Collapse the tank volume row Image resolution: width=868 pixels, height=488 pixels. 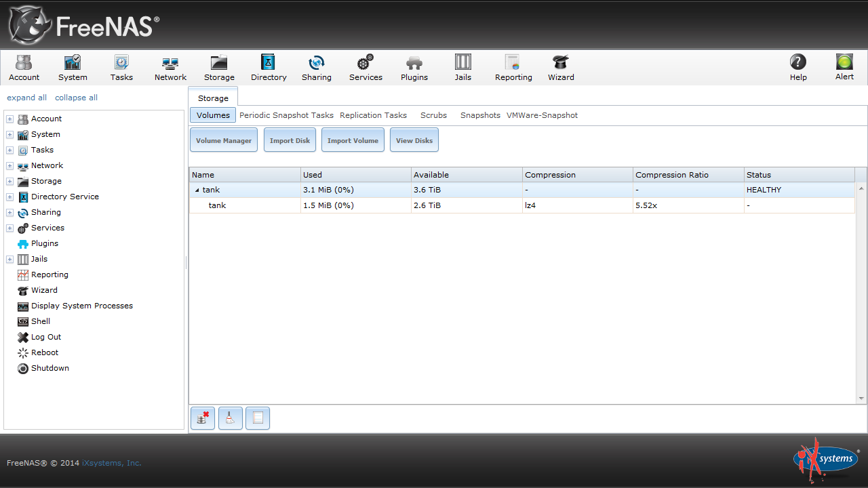tap(197, 190)
